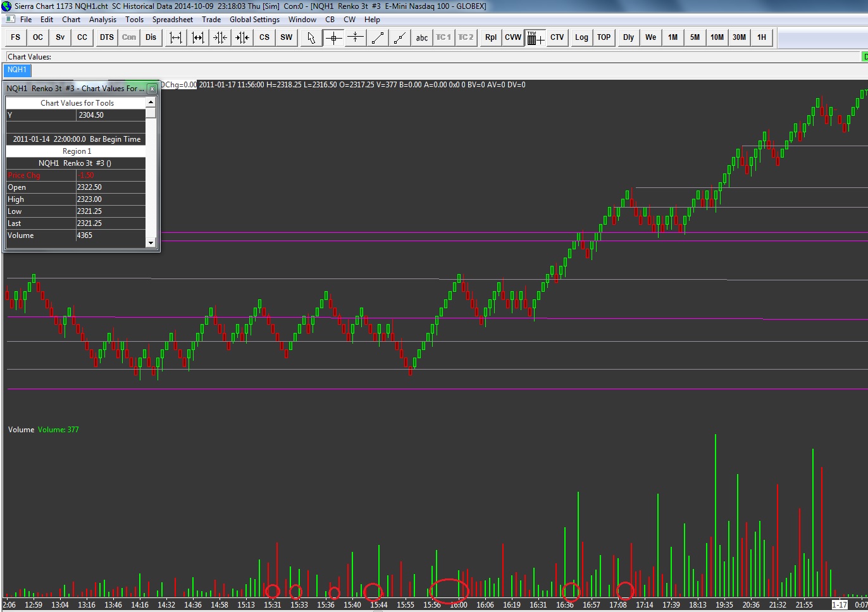The width and height of the screenshot is (868, 612).
Task: Click the Dis toolbar button
Action: click(151, 37)
